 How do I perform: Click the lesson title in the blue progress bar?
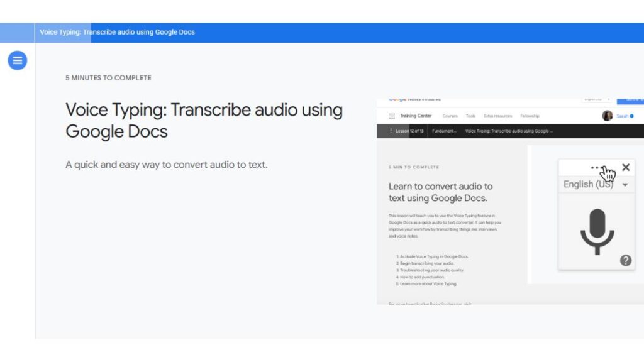117,32
